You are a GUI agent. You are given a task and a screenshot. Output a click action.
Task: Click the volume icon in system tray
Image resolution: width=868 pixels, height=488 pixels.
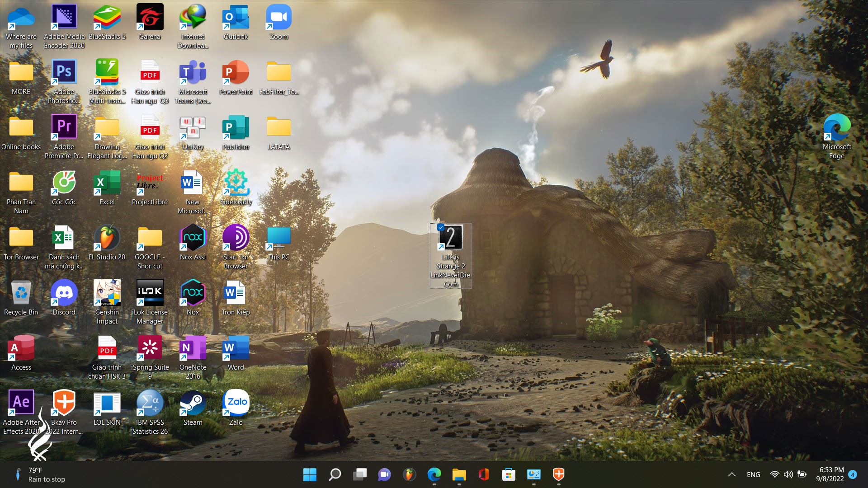tap(788, 474)
